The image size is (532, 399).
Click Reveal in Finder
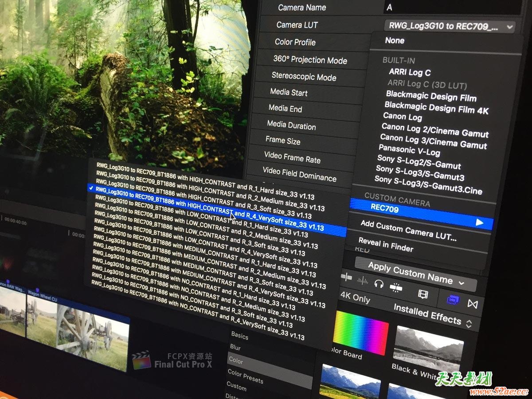click(386, 245)
